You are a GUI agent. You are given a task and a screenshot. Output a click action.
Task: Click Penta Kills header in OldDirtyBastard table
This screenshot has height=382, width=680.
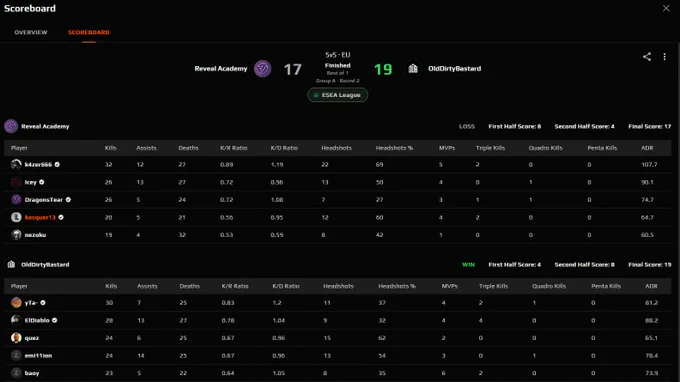click(x=606, y=286)
